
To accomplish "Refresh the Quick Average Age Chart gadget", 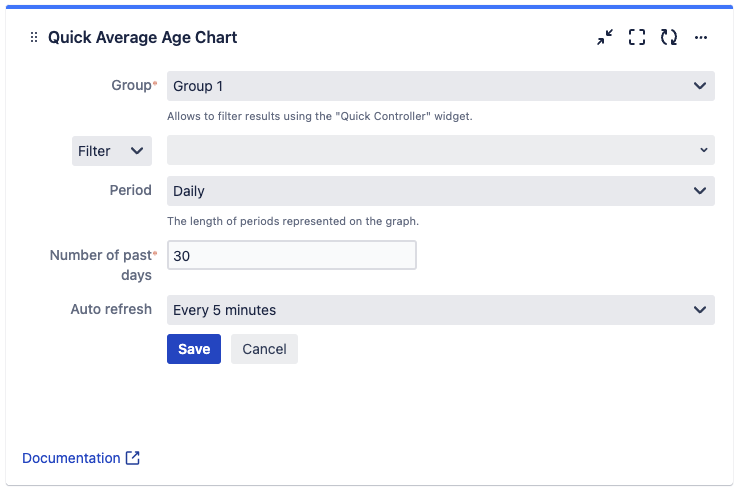I will coord(669,37).
